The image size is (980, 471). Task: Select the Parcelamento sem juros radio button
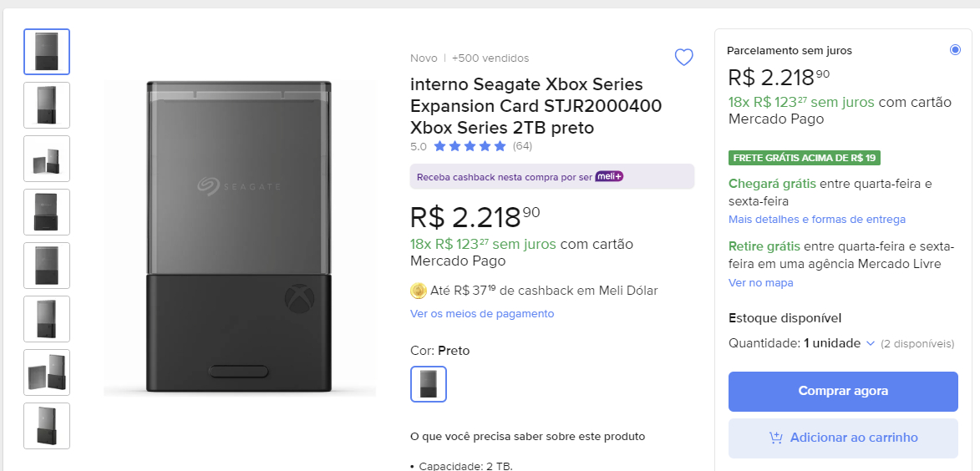pos(955,50)
